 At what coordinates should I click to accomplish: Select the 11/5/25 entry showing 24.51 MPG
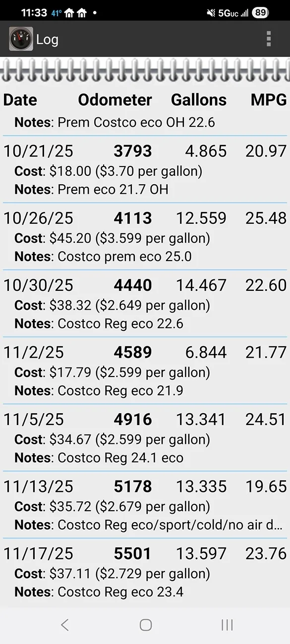coord(145,437)
